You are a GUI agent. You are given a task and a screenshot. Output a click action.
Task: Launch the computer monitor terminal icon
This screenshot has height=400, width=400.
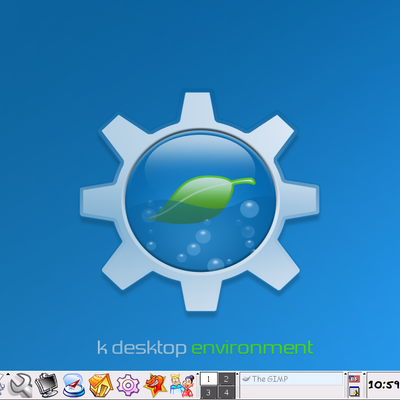pyautogui.click(x=47, y=386)
